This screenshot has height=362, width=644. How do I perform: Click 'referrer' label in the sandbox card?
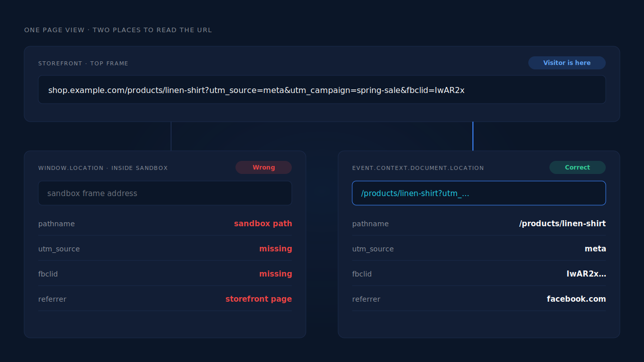click(52, 299)
